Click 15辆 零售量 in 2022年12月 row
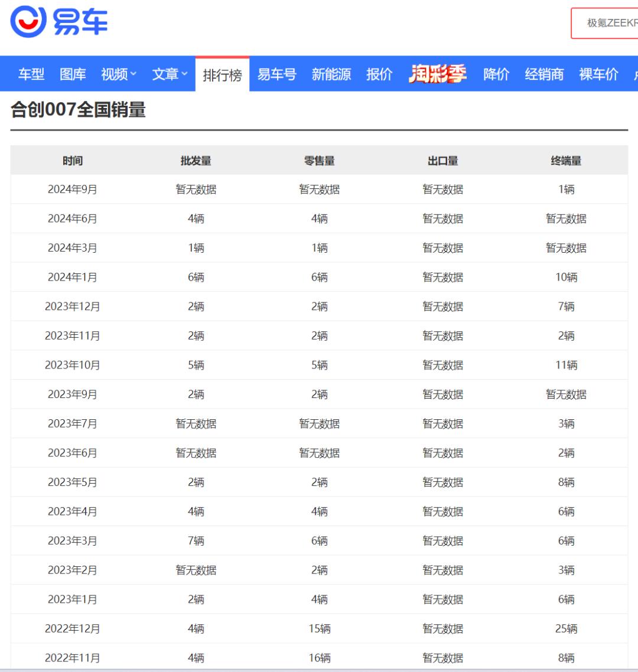 [x=320, y=628]
